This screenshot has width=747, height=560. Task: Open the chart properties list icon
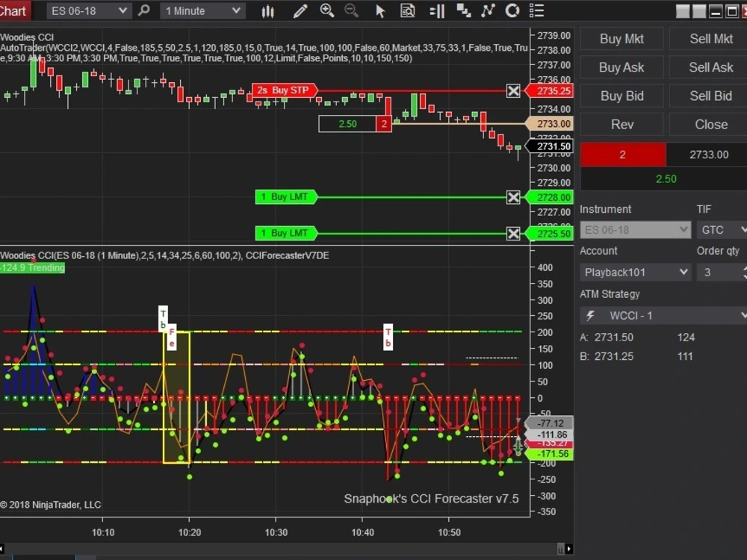[x=537, y=10]
